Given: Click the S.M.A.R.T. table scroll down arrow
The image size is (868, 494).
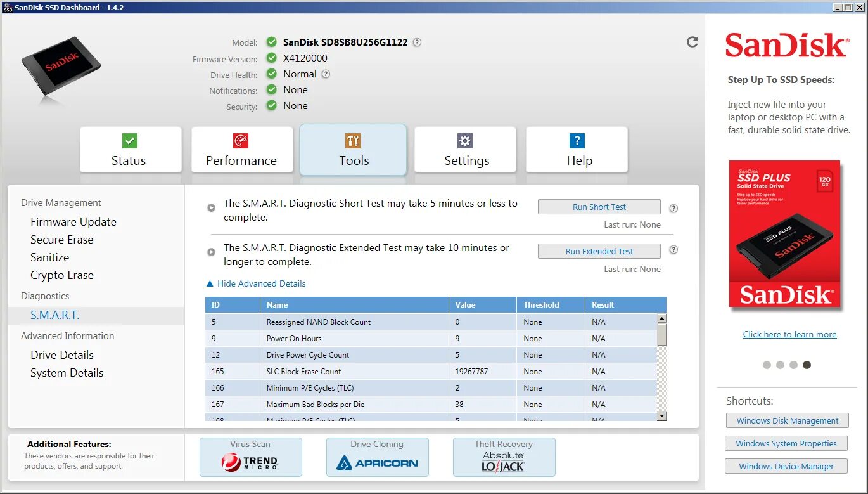Looking at the screenshot, I should [662, 415].
